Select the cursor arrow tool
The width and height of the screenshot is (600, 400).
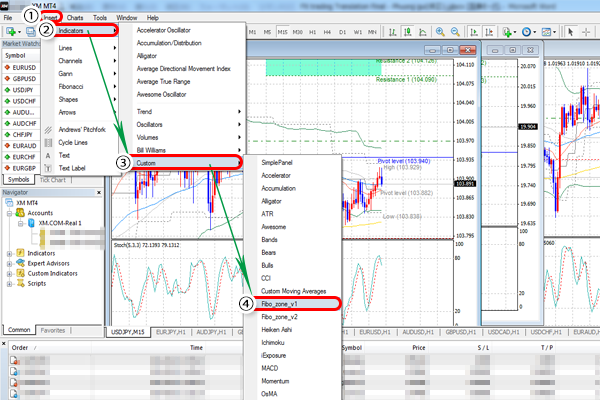pos(571,32)
